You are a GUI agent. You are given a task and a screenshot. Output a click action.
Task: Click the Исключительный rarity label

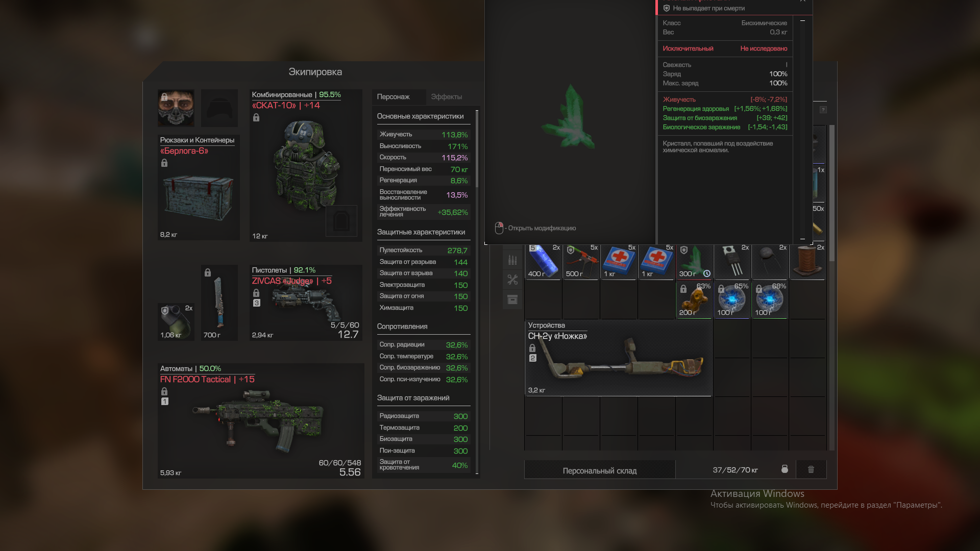point(688,48)
